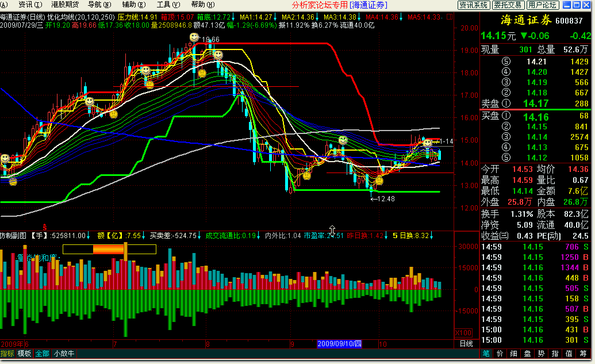This screenshot has height=364, width=595.
Task: Select the 小放牛 bottom tab
Action: coord(64,354)
